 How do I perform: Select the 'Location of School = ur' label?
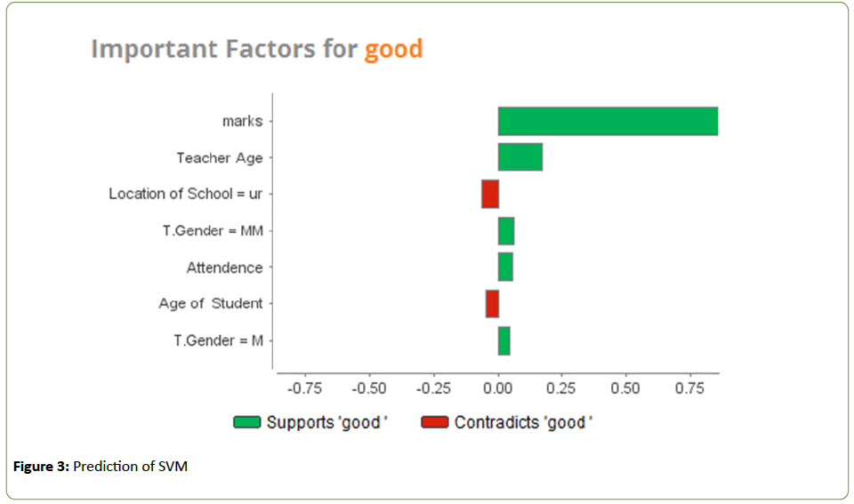click(x=186, y=194)
